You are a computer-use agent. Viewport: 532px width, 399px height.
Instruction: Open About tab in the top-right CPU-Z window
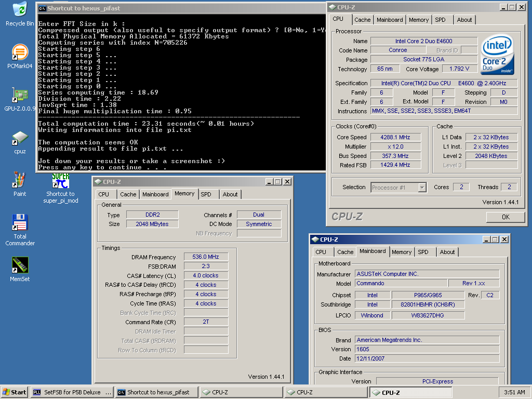[464, 20]
